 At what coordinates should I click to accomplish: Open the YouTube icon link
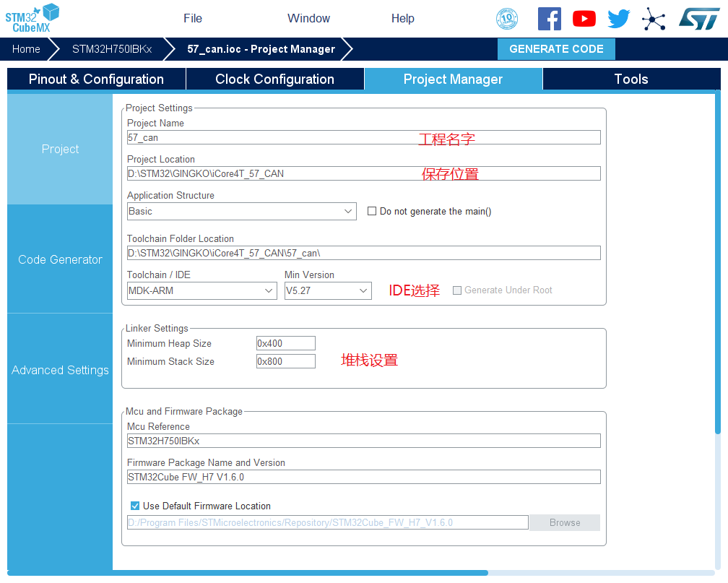(584, 19)
